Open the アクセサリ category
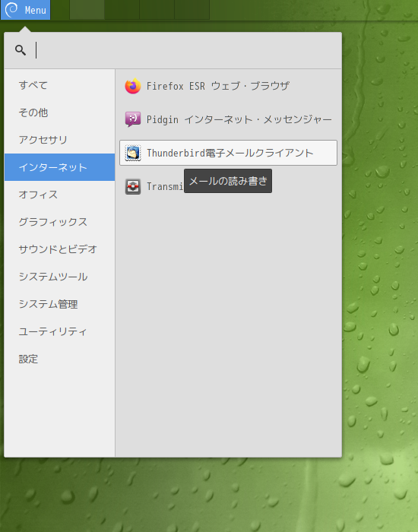 60,140
